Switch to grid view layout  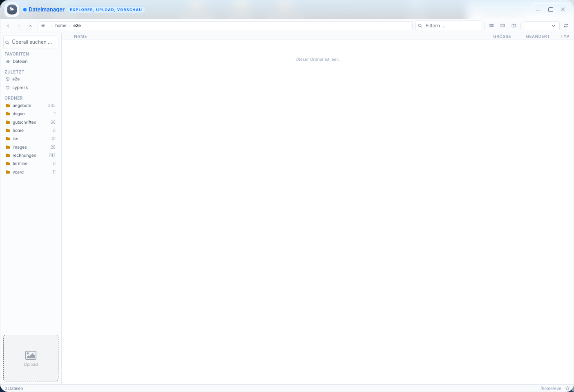[503, 25]
